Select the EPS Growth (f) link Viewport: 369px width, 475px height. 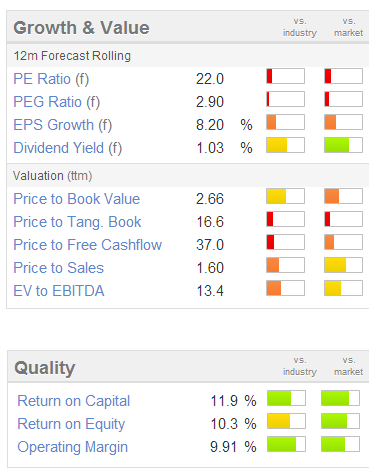[63, 125]
